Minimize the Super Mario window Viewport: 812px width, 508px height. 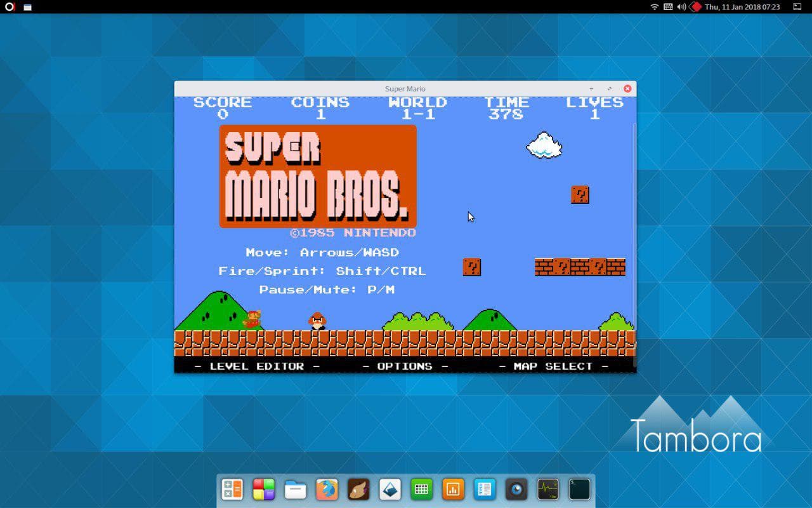coord(591,89)
